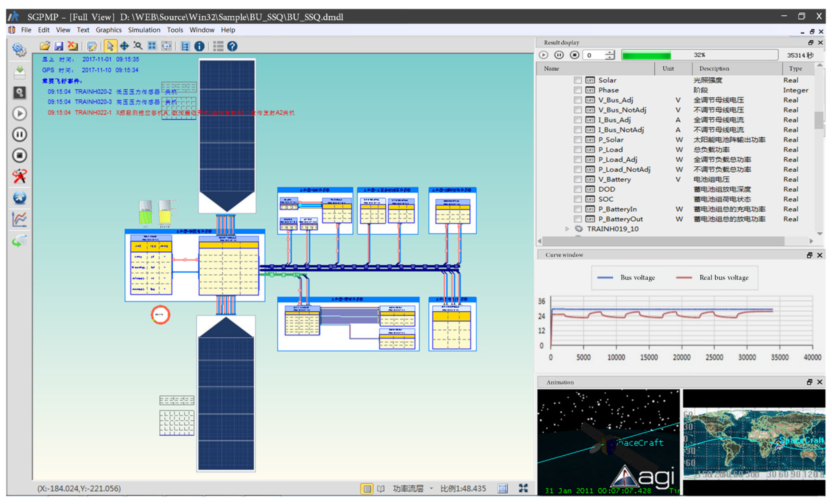The image size is (832, 504).
Task: Expand the TRAINH019_10 tree node
Action: (x=567, y=229)
